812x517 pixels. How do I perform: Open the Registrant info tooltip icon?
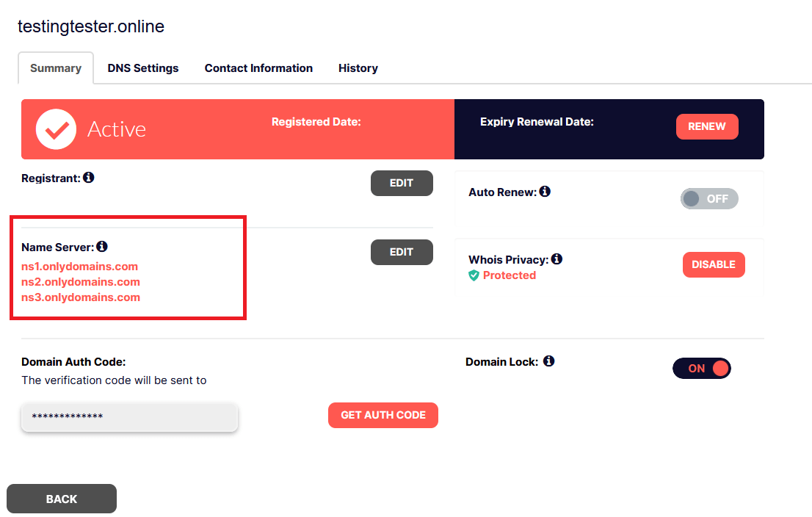click(x=89, y=177)
